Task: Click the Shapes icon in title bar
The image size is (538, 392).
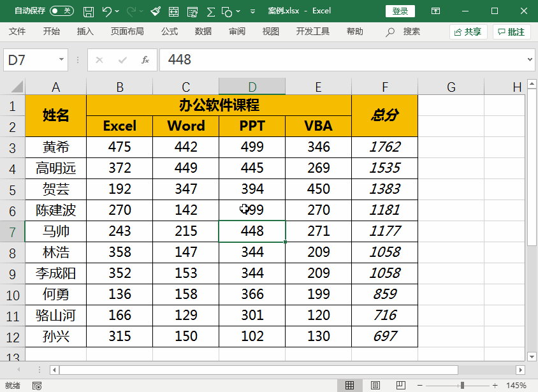Action: click(x=227, y=12)
